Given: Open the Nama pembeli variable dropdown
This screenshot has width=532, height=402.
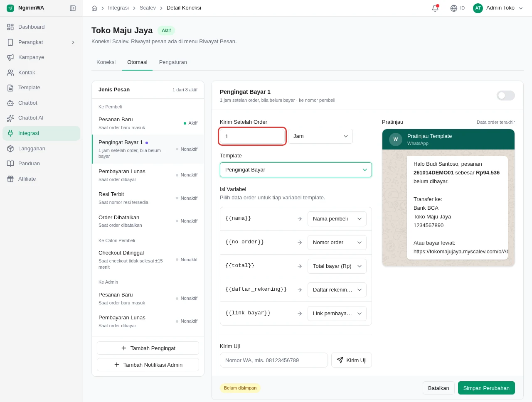Looking at the screenshot, I should tap(337, 219).
